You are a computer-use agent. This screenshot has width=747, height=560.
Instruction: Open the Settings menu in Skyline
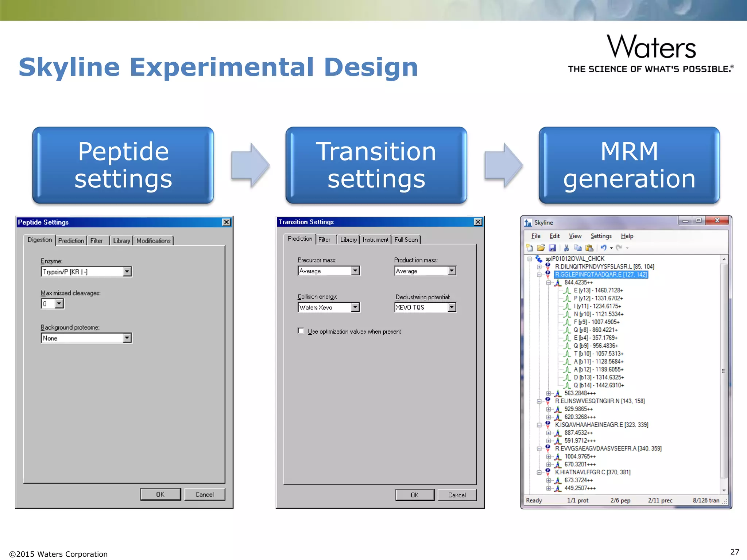coord(601,236)
